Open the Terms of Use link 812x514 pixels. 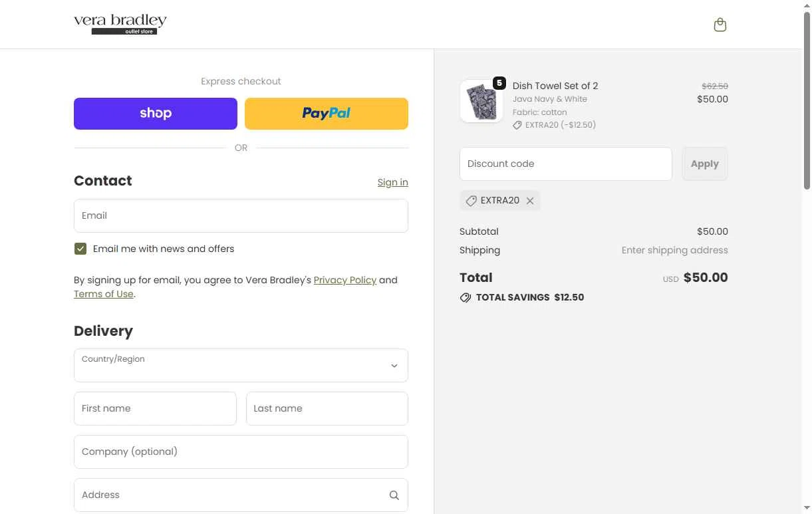click(104, 294)
